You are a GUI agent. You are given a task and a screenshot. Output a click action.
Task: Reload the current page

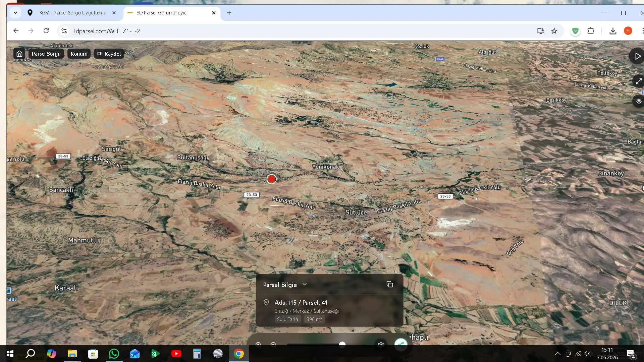46,31
